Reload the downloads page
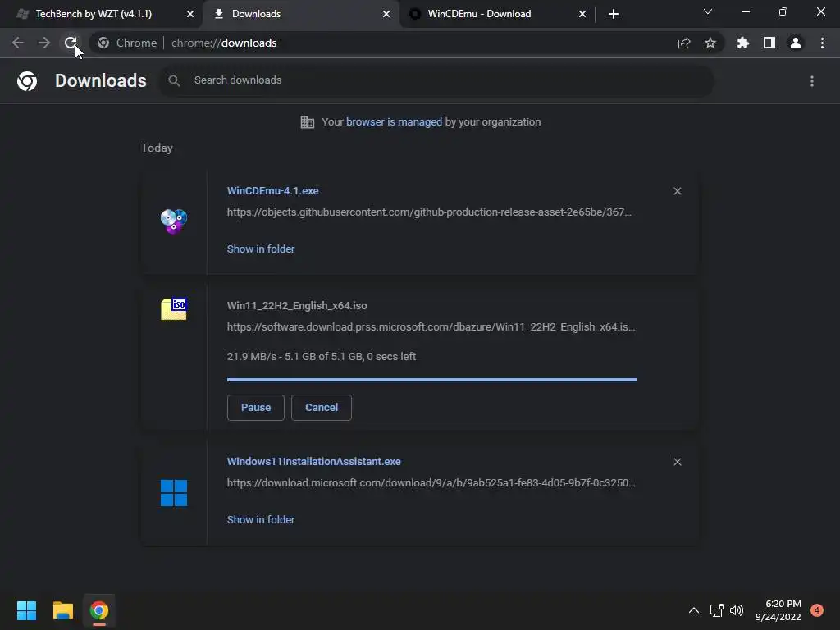Screen dimensions: 840x630 click(x=71, y=43)
